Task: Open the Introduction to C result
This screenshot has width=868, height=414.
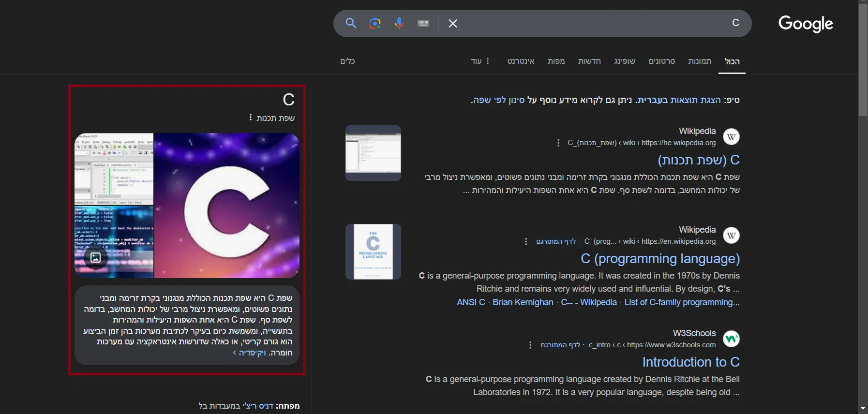Action: (691, 362)
